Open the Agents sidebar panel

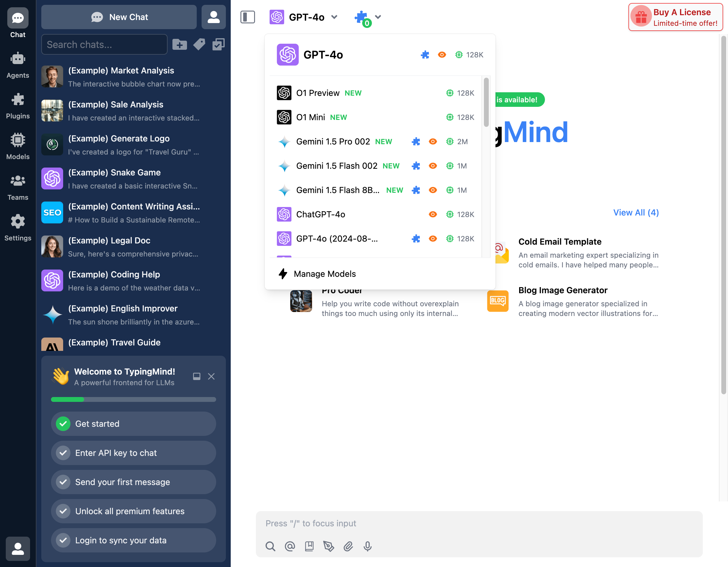pyautogui.click(x=18, y=64)
